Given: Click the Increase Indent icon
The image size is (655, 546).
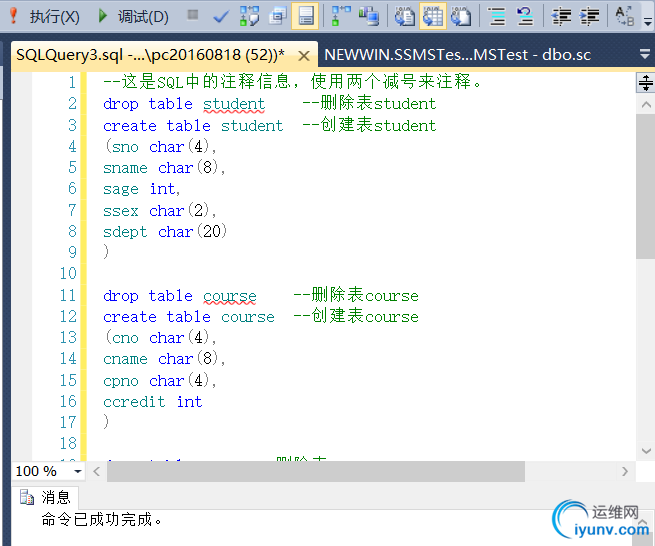Looking at the screenshot, I should 589,16.
